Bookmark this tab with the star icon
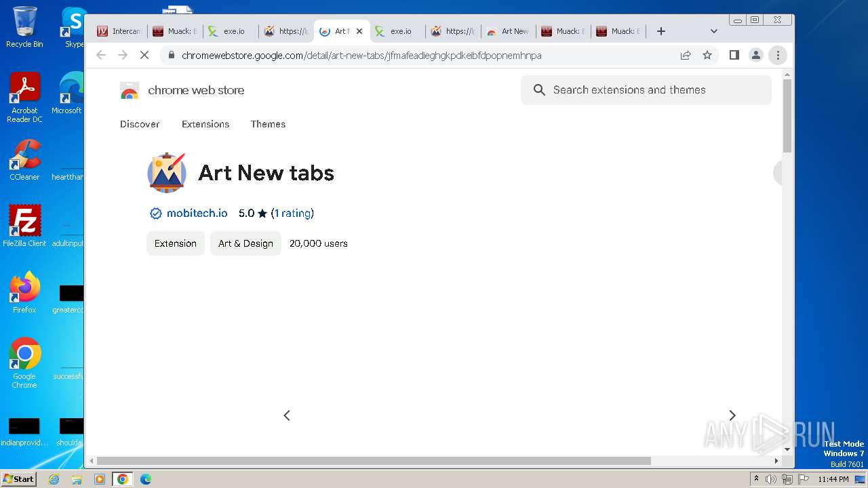This screenshot has height=488, width=868. pos(707,55)
